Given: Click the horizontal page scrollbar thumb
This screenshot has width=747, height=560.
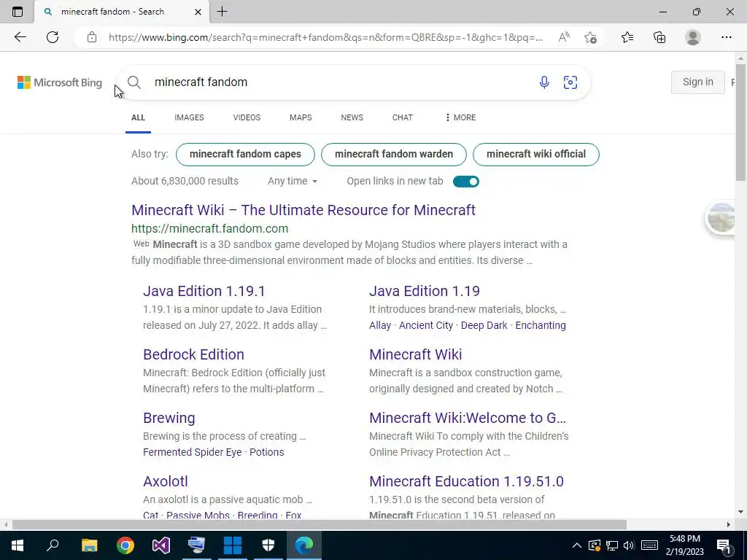Looking at the screenshot, I should click(320, 524).
